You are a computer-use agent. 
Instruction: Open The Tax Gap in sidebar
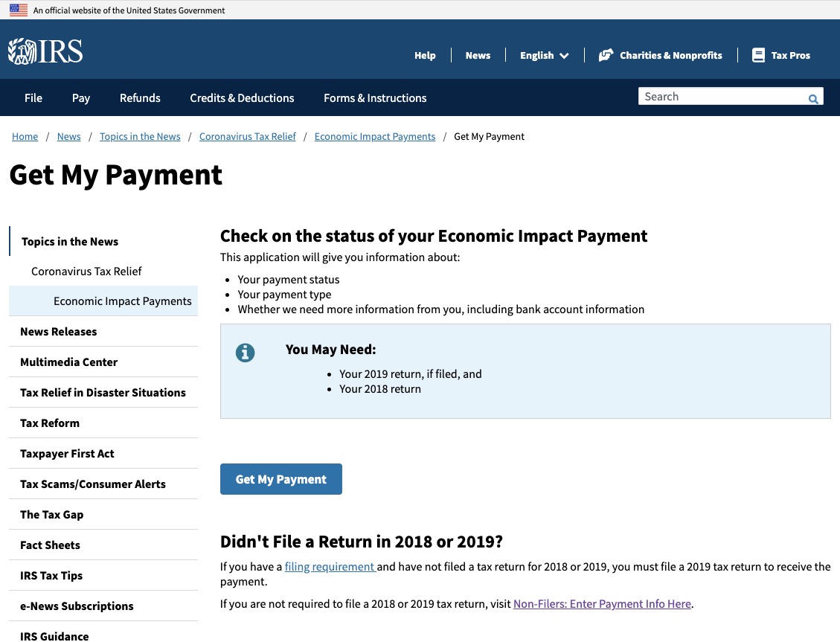pyautogui.click(x=51, y=515)
